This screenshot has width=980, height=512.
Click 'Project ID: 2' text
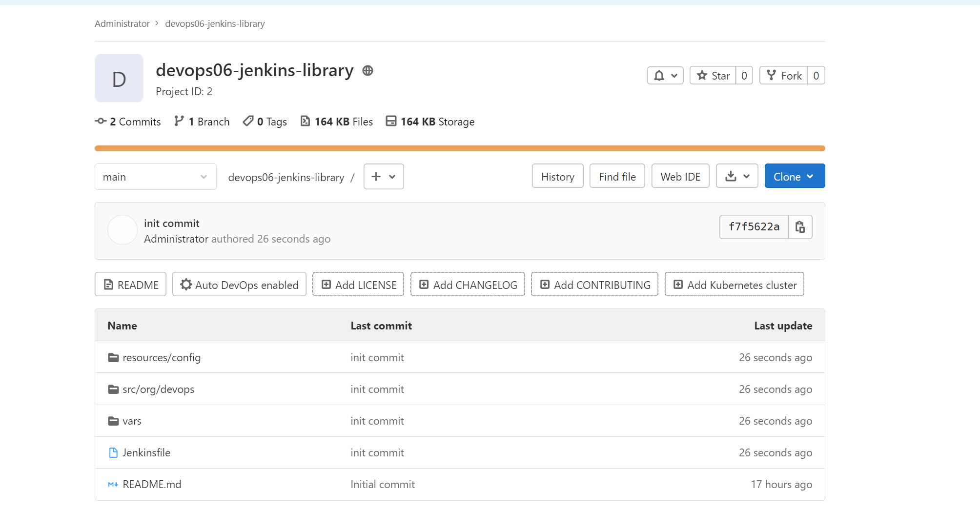184,91
